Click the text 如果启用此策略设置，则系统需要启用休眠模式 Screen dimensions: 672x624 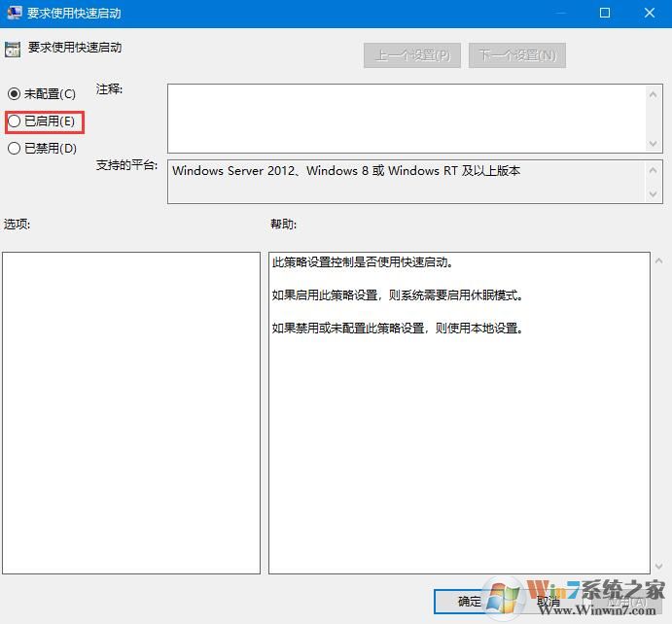(398, 295)
